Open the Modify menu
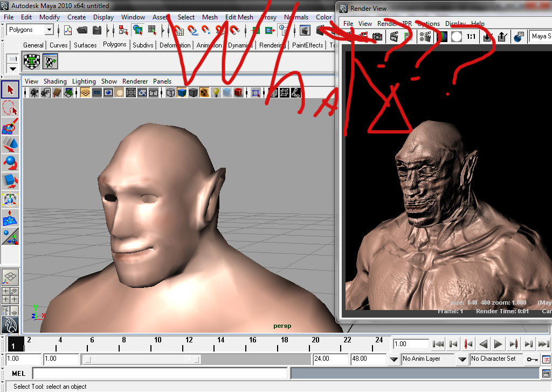552x392 pixels. coord(49,17)
